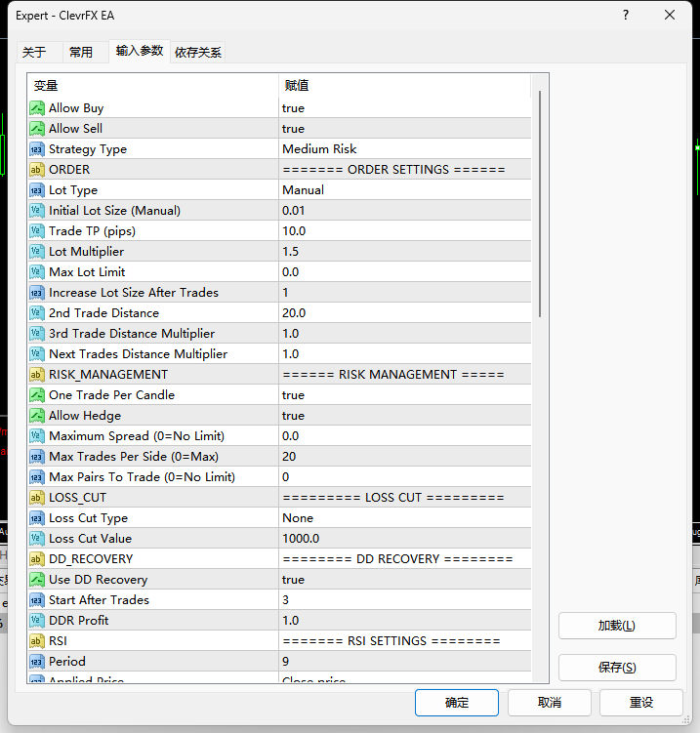Viewport: 700px width, 733px height.
Task: Click the Loss Cut Value double icon
Action: 37,539
